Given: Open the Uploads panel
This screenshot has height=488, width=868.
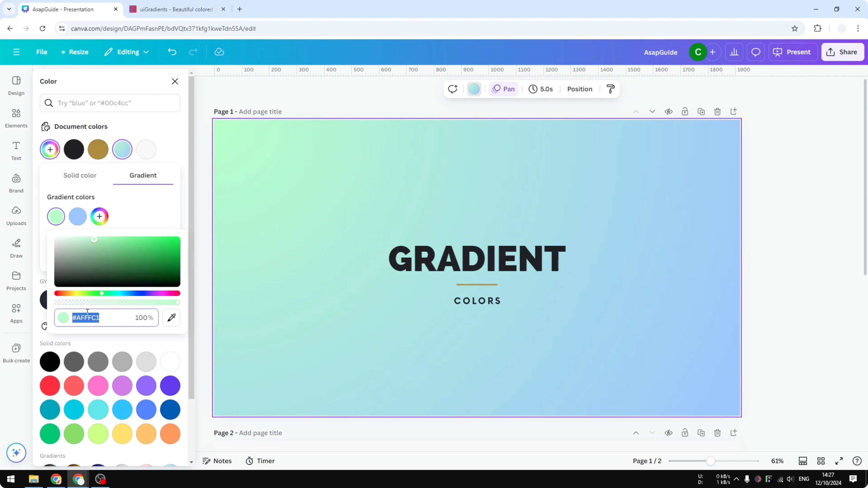Looking at the screenshot, I should (x=16, y=215).
